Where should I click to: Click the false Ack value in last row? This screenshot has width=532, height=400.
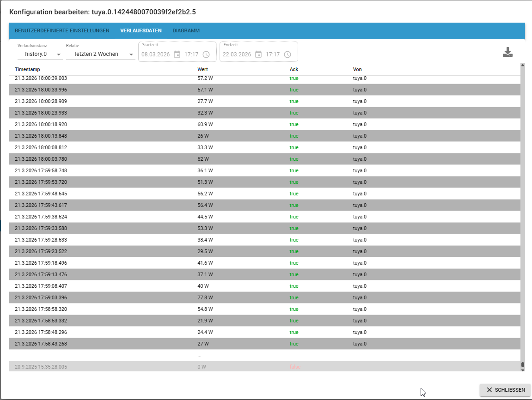(x=295, y=367)
